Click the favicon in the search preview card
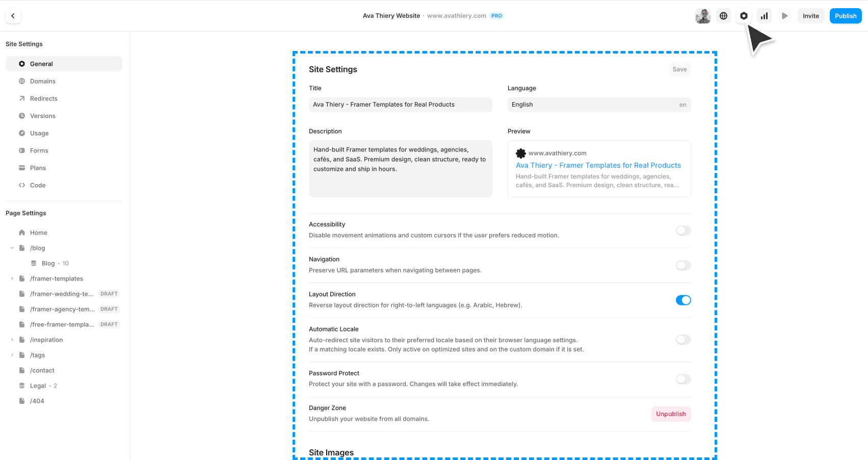The image size is (868, 460). pyautogui.click(x=521, y=153)
